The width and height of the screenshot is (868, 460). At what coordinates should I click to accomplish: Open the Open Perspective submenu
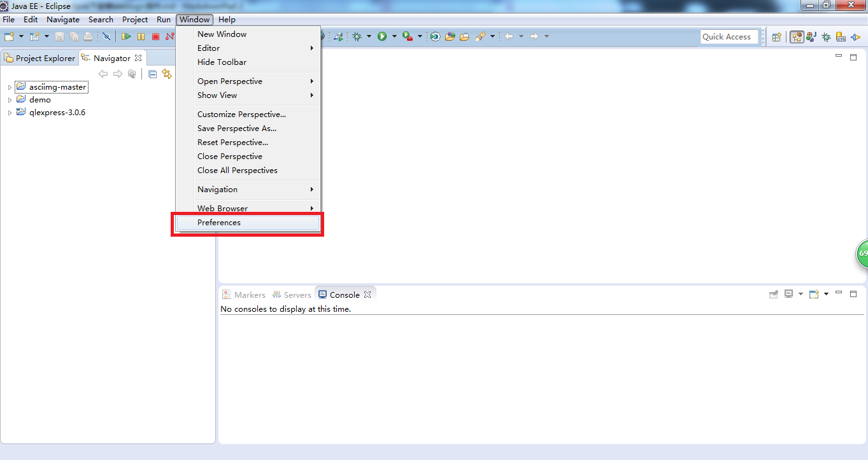(229, 81)
